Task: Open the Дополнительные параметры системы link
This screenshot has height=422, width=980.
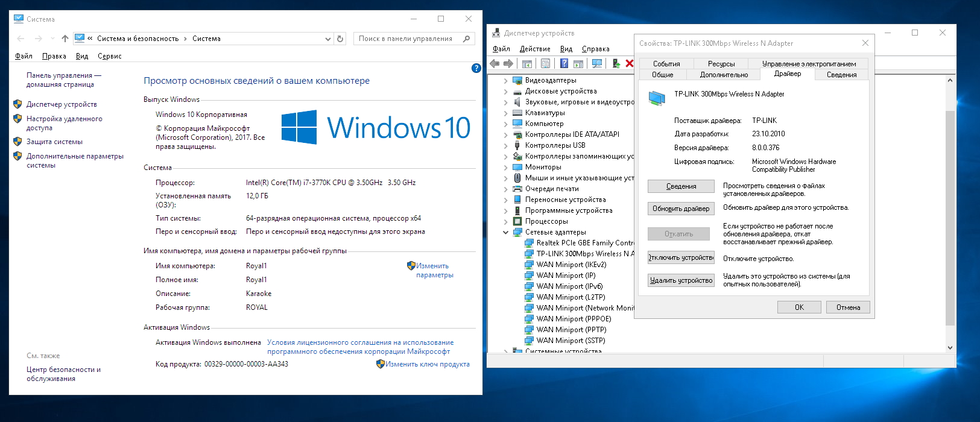Action: (x=75, y=160)
